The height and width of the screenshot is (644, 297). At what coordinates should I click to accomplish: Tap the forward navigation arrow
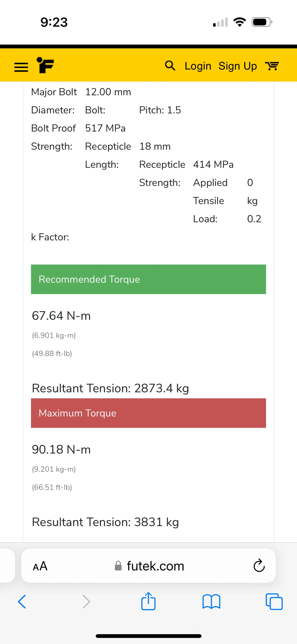(86, 602)
